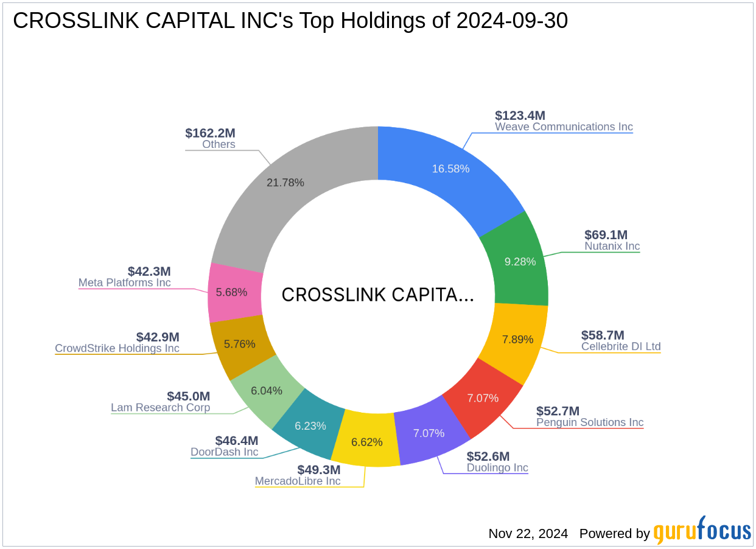
Task: Click the gurufocus logo
Action: click(x=702, y=530)
